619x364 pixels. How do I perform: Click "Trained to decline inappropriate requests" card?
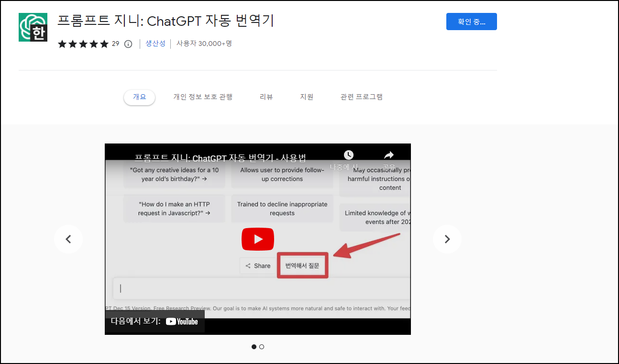[282, 209]
